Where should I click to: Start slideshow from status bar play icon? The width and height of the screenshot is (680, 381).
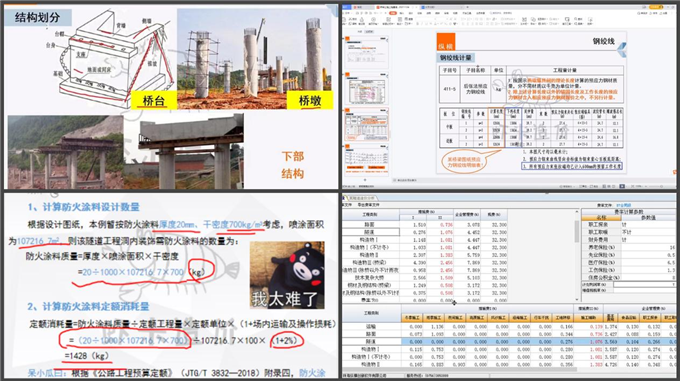click(621, 186)
